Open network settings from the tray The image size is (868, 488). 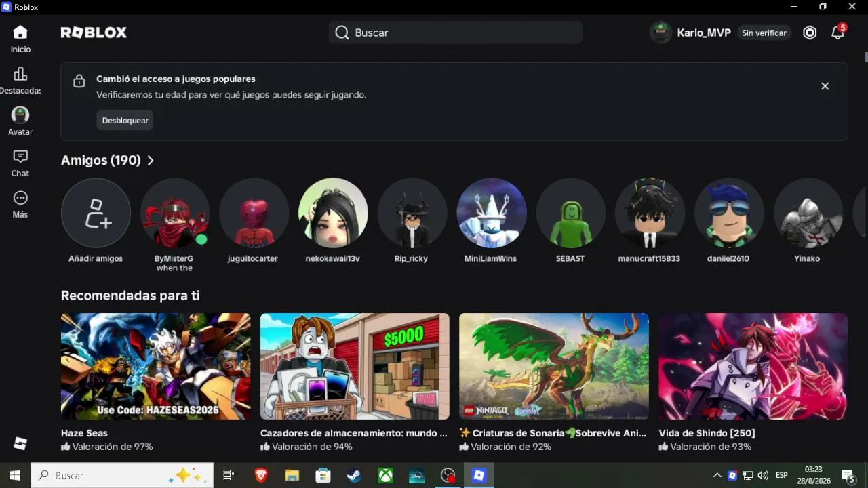coord(748,476)
